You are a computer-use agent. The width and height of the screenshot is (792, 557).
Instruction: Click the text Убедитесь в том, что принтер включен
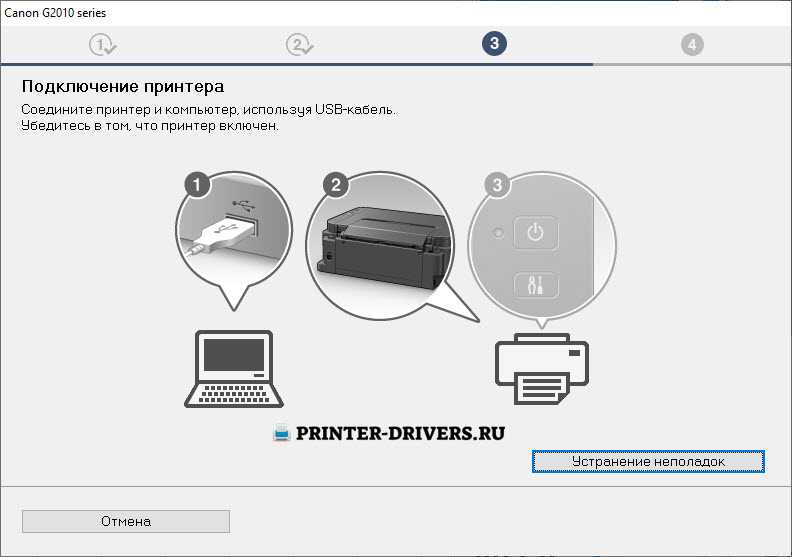(x=150, y=126)
